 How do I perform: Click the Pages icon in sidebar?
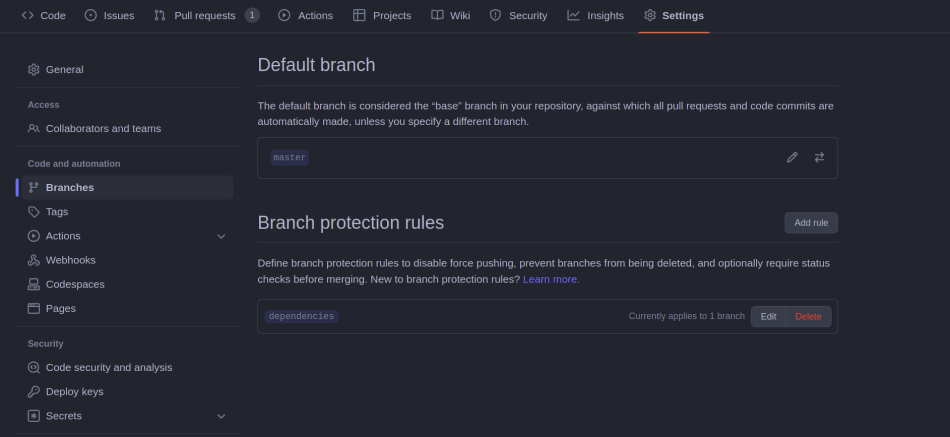[34, 308]
